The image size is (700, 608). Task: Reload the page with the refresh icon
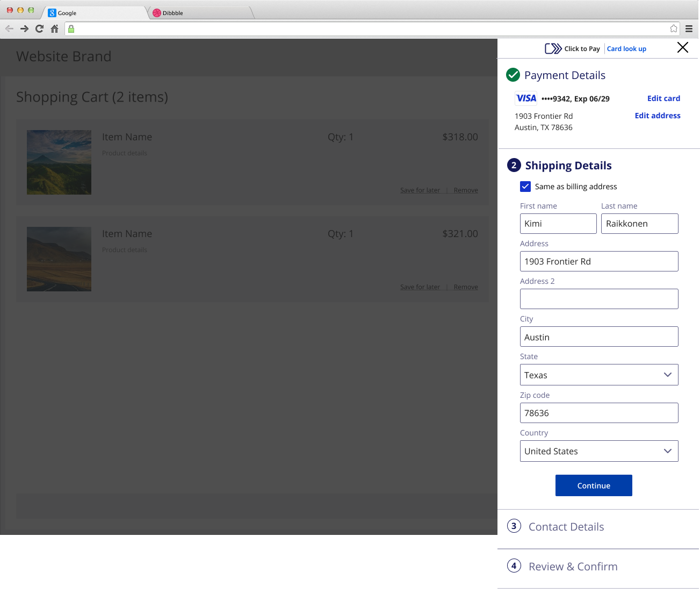(39, 29)
